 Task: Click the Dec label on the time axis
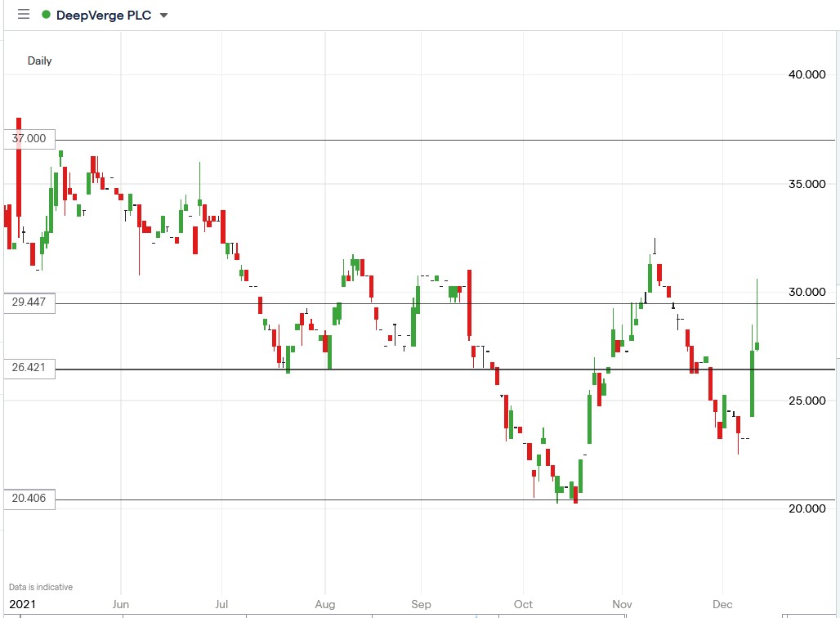[x=722, y=604]
